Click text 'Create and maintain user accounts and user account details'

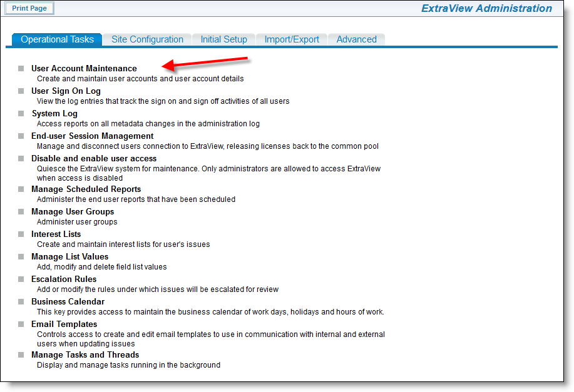pyautogui.click(x=140, y=79)
